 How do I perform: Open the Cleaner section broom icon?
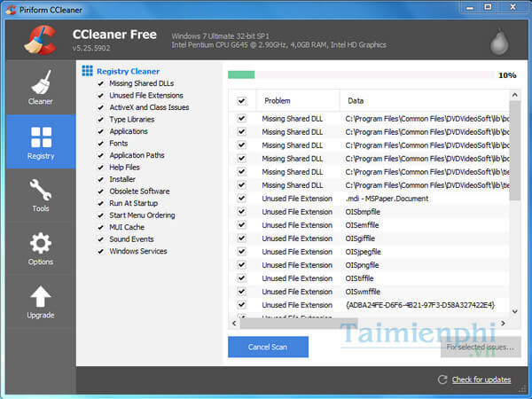[41, 82]
